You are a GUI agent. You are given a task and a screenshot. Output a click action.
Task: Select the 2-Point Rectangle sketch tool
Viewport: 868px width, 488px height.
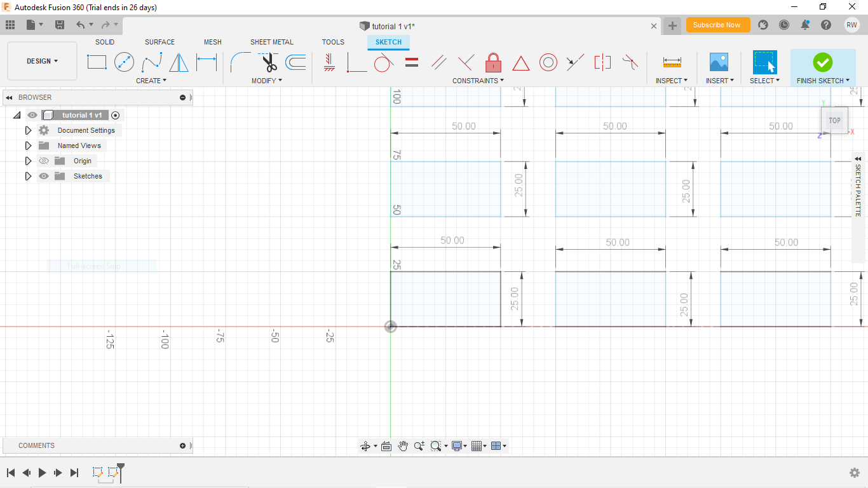click(x=97, y=62)
